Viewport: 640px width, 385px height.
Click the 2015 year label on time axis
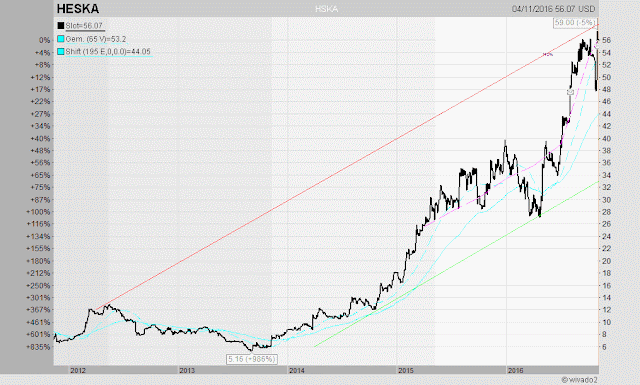click(x=406, y=371)
